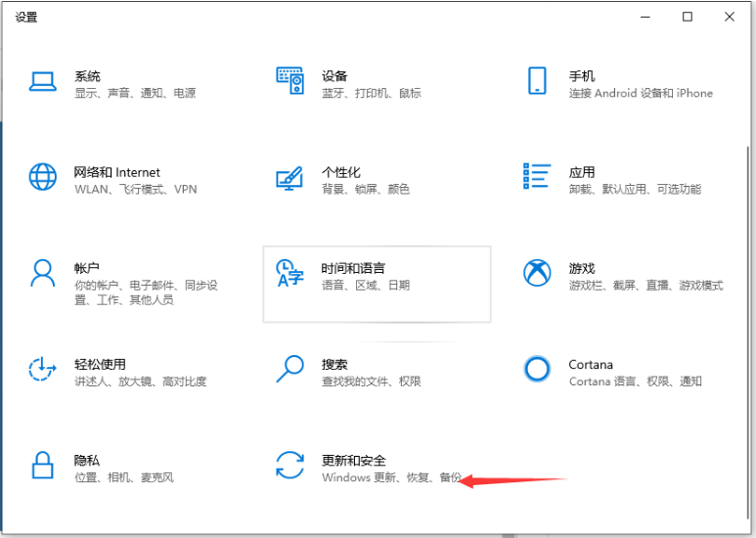The width and height of the screenshot is (756, 538).
Task: Click the Search magnifier icon
Action: tap(289, 369)
